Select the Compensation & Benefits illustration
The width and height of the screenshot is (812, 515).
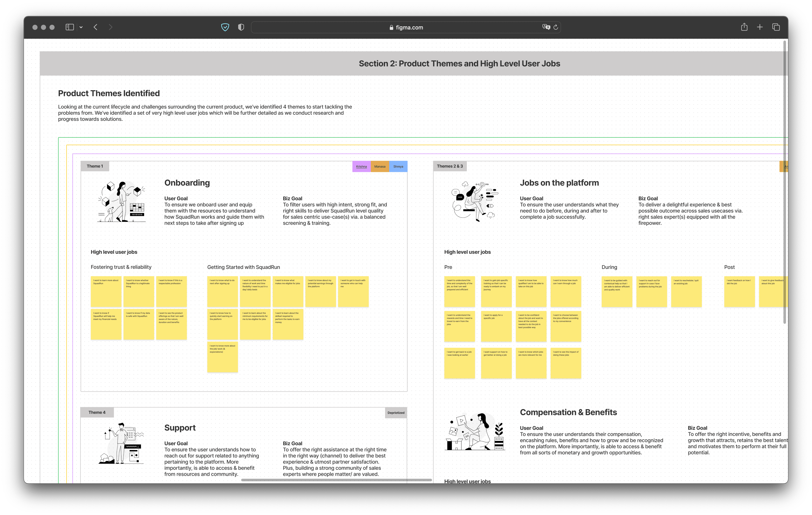click(474, 431)
